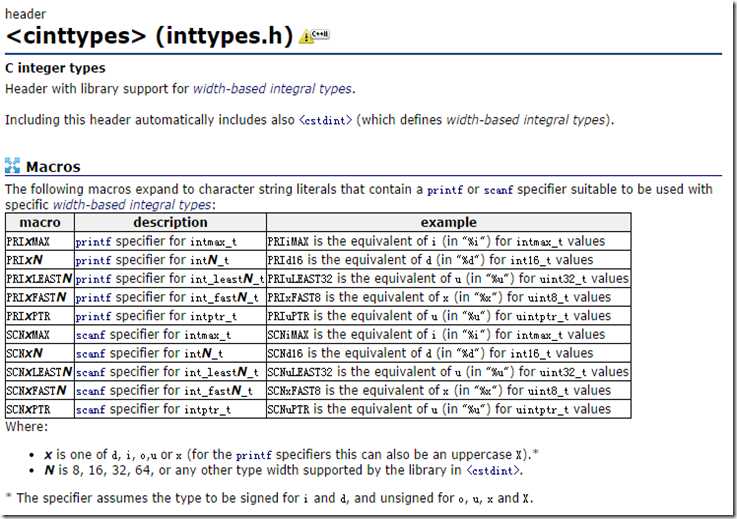Open the <cstdint> link in the intro sentence

pos(325,120)
